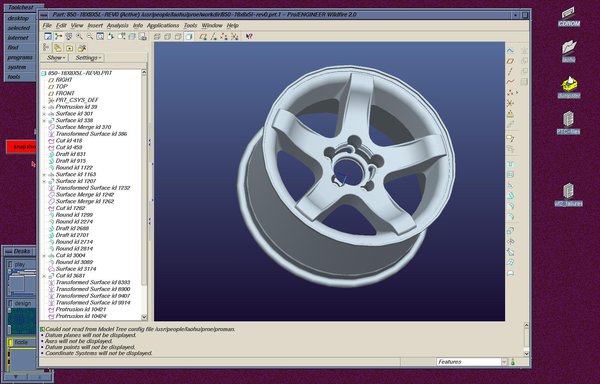The image size is (600, 384).
Task: Toggle the Spin Center icon
Action: (x=58, y=36)
